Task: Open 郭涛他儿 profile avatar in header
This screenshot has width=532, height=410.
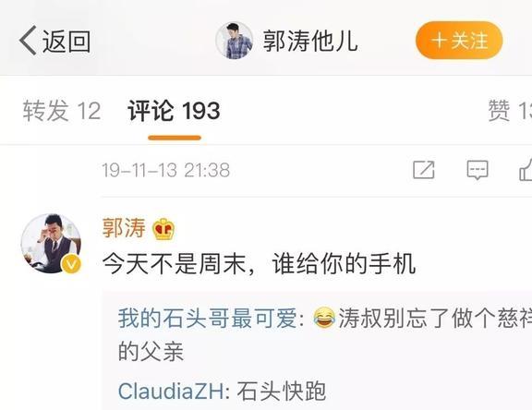Action: [x=234, y=41]
